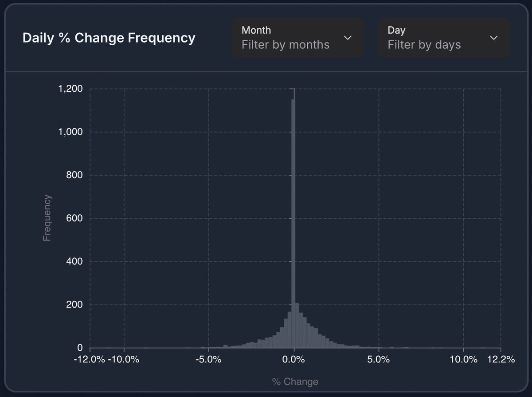Viewport: 532px width, 397px height.
Task: Click the chart title Daily % Change Frequency
Action: point(109,38)
